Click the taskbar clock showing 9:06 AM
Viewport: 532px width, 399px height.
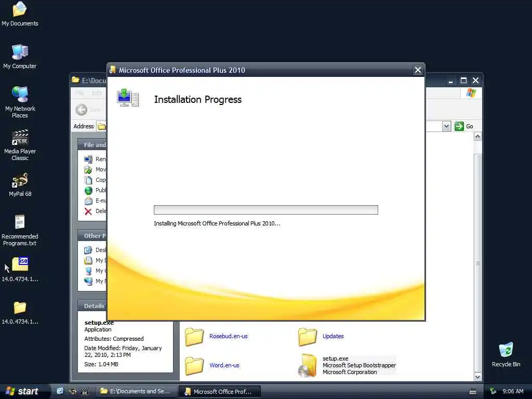point(513,392)
